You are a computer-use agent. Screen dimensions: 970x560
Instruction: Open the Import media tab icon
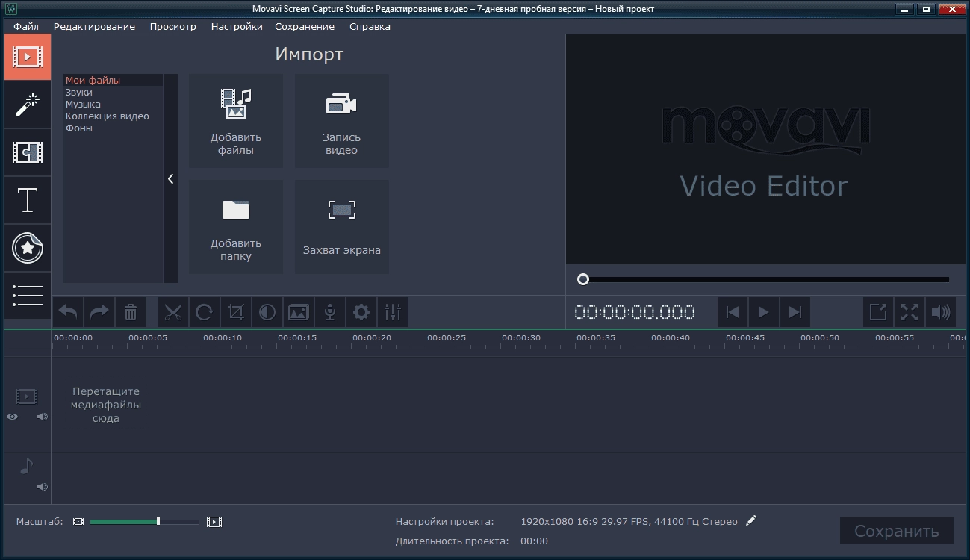pyautogui.click(x=28, y=57)
